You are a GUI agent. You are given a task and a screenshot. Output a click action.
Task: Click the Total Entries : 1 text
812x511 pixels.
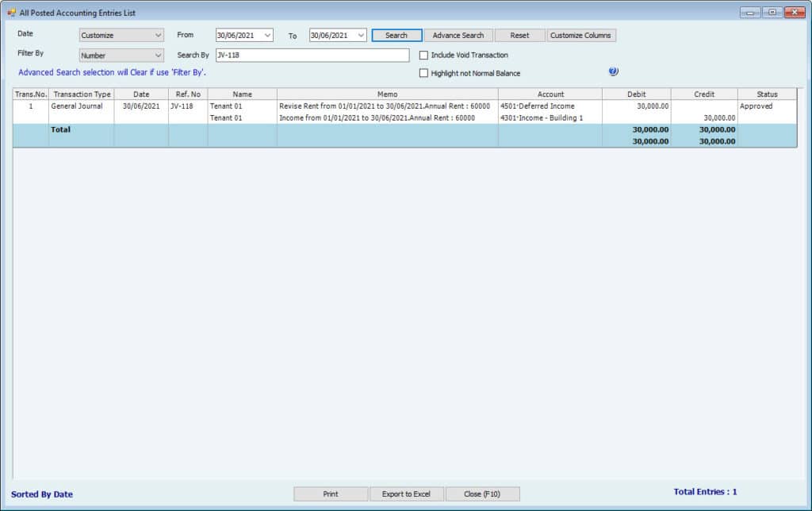(x=705, y=492)
